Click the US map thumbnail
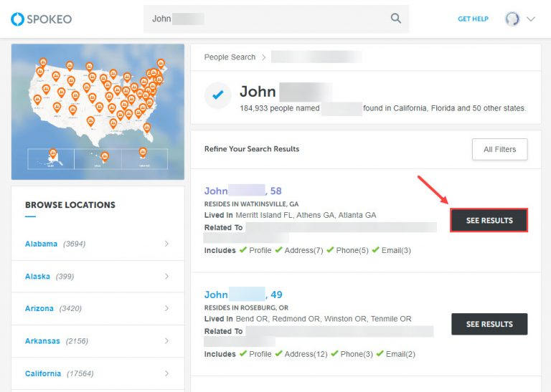 tap(98, 112)
